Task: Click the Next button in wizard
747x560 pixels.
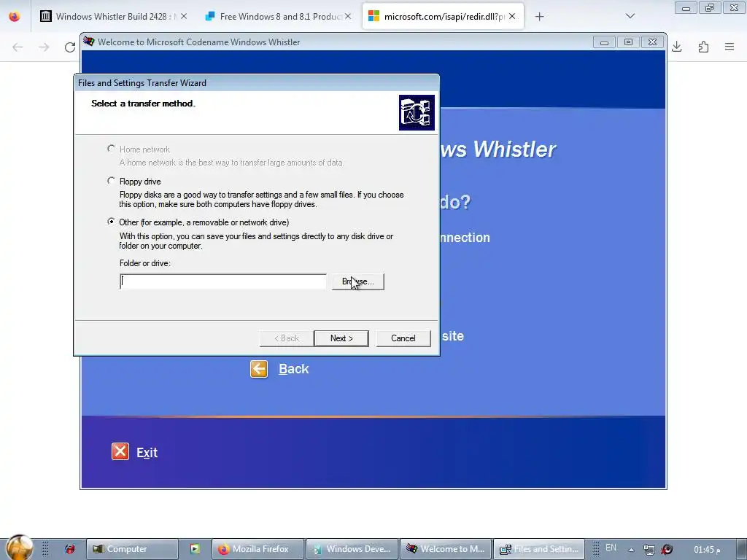Action: [x=341, y=338]
